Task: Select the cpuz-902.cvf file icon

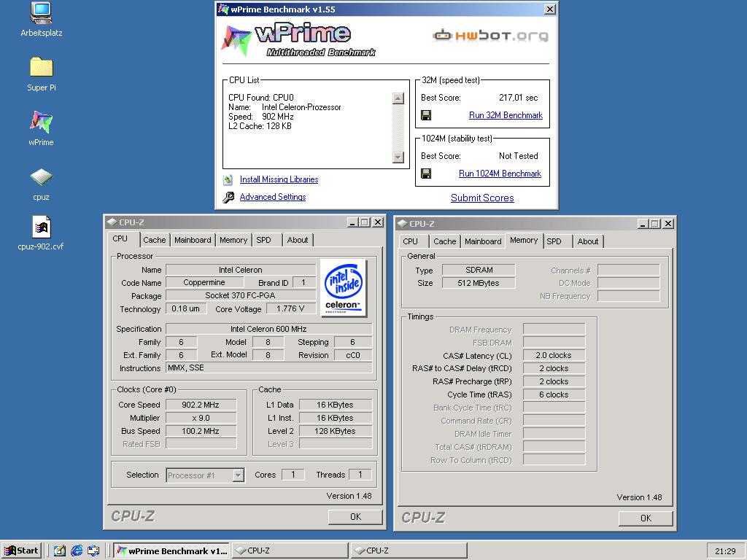Action: pos(41,227)
